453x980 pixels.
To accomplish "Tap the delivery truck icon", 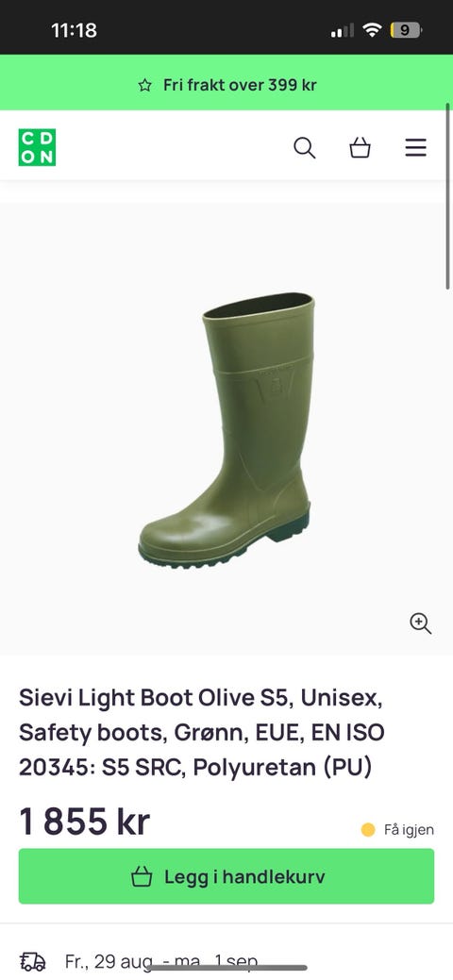I will [33, 961].
